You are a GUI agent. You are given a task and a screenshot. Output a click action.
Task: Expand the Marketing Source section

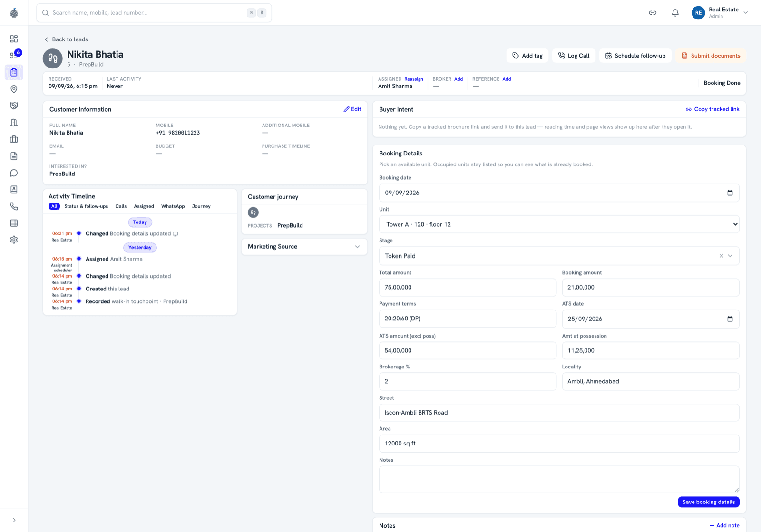304,247
